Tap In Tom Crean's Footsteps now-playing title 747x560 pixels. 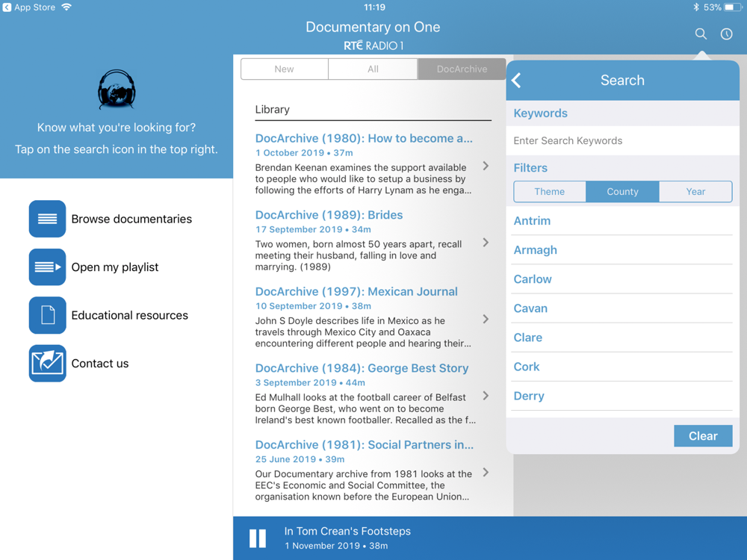347,531
